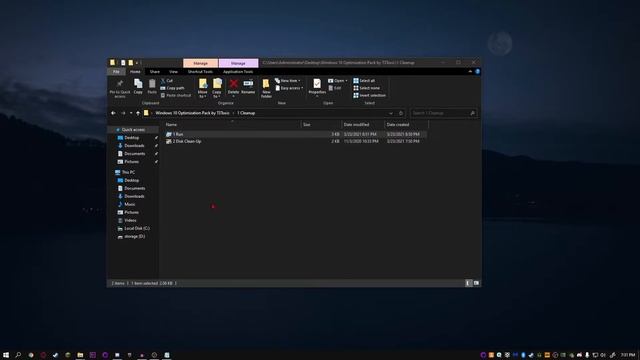Open the Shortcut Tools tab
Image resolution: width=640 pixels, height=360 pixels.
(x=200, y=72)
